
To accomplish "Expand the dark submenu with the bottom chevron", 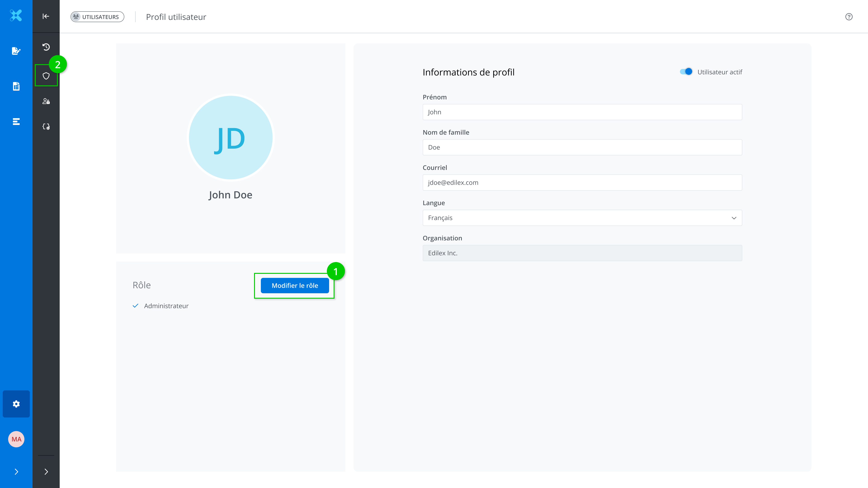I will [x=46, y=472].
